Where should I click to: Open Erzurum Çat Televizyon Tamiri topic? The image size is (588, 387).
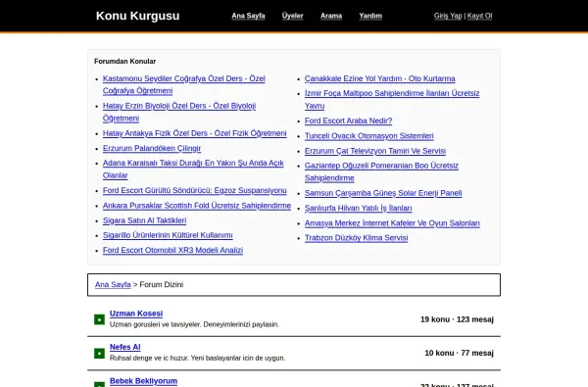click(375, 151)
